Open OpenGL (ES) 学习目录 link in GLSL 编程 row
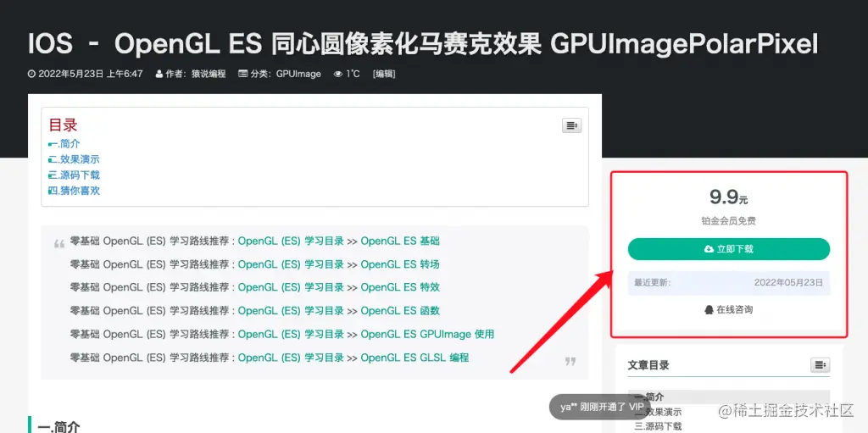 click(x=292, y=357)
